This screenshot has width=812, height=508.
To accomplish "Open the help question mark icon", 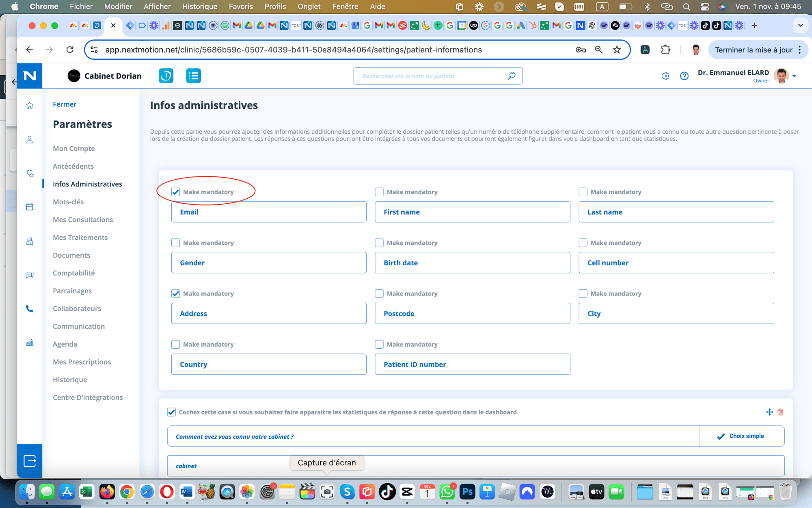I will coord(684,76).
